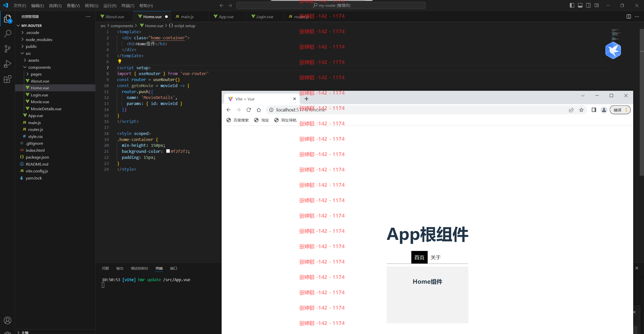Viewport: 644px width, 334px height.
Task: Click the #f2f2f2 color swatch
Action: (x=168, y=151)
